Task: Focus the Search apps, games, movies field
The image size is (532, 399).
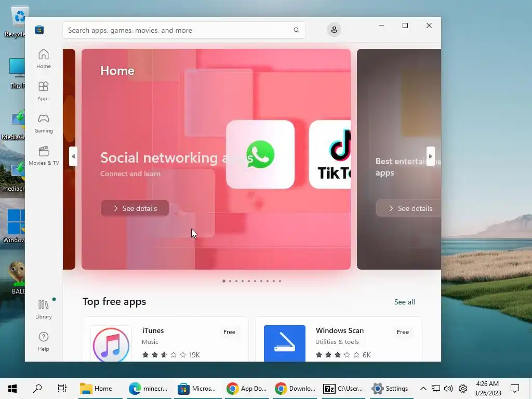Action: (184, 30)
